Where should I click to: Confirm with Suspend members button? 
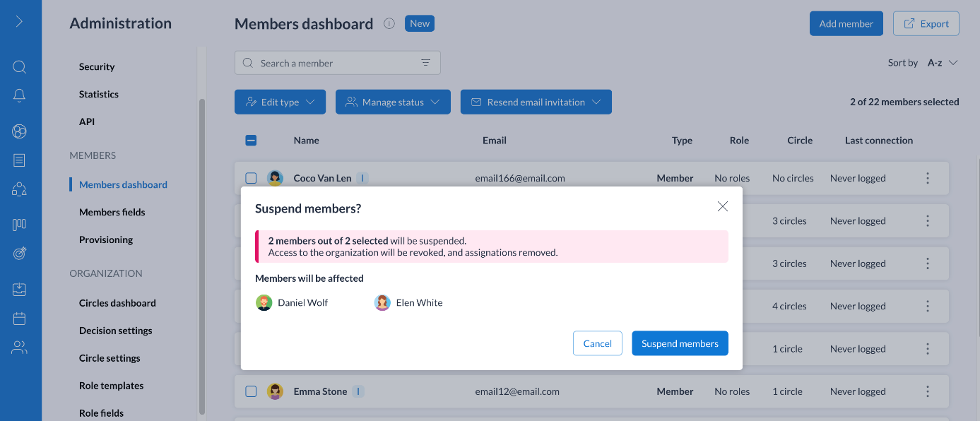point(680,343)
